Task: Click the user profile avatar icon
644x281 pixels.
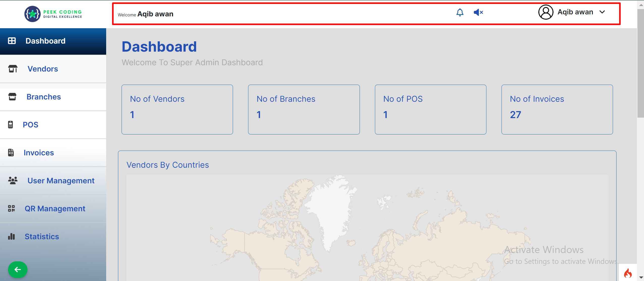Action: coord(546,12)
